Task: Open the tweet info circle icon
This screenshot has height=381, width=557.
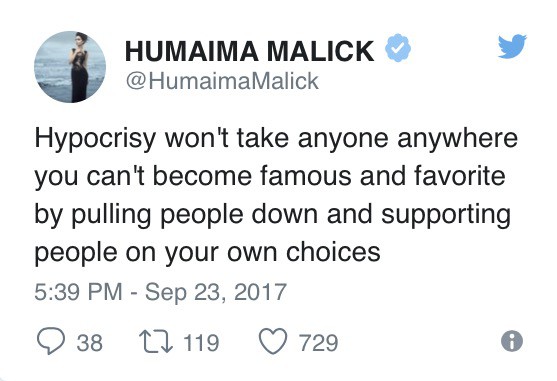Action: pyautogui.click(x=512, y=341)
